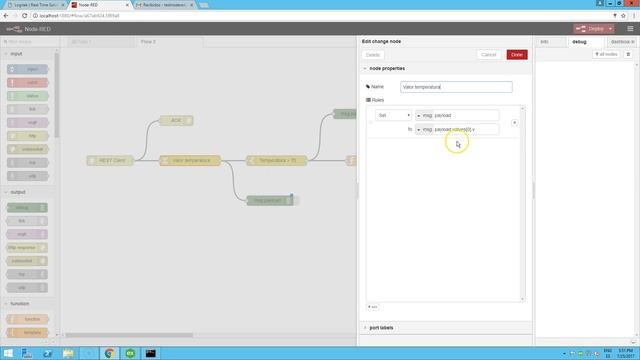Viewport: 640px width, 360px height.
Task: Select the http node in input category
Action: (28, 136)
